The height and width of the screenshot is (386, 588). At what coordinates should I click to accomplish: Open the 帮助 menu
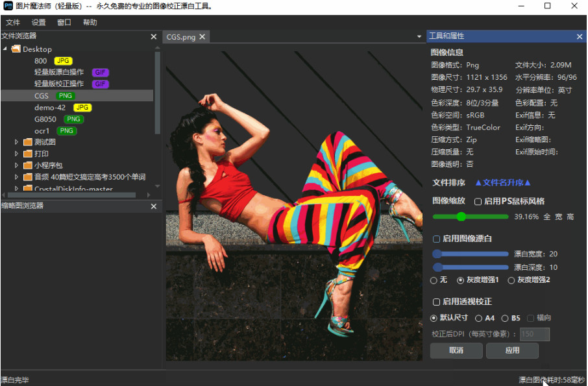[90, 23]
